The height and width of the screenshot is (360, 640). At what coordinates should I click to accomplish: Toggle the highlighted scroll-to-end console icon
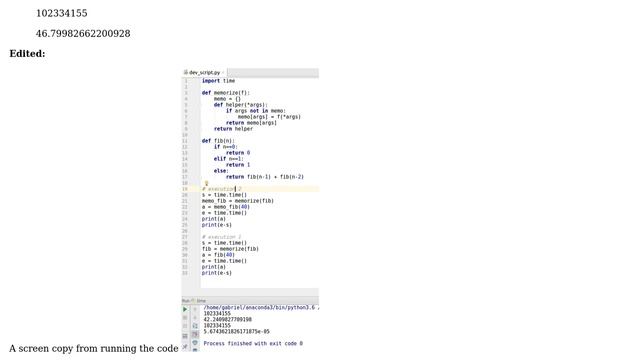pos(196,334)
